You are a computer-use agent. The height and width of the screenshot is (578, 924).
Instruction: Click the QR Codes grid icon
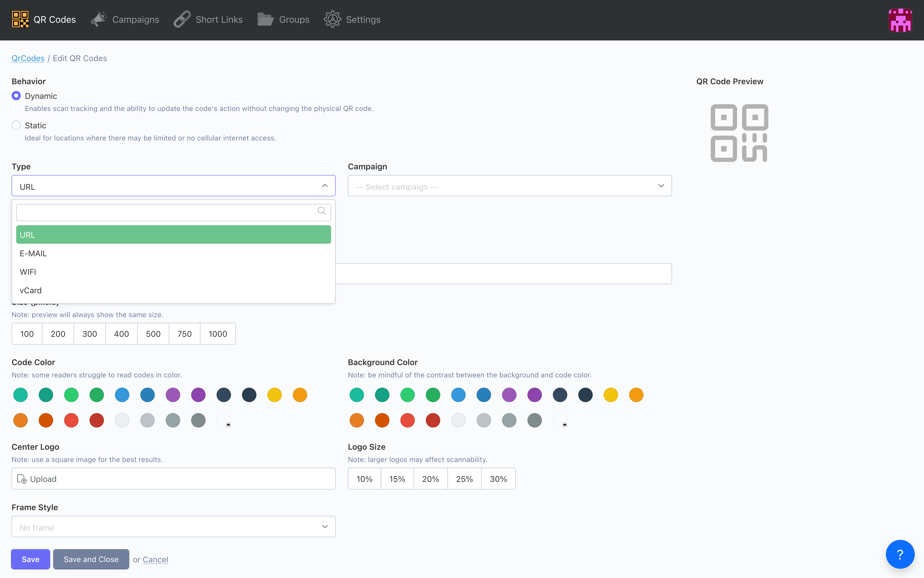20,19
